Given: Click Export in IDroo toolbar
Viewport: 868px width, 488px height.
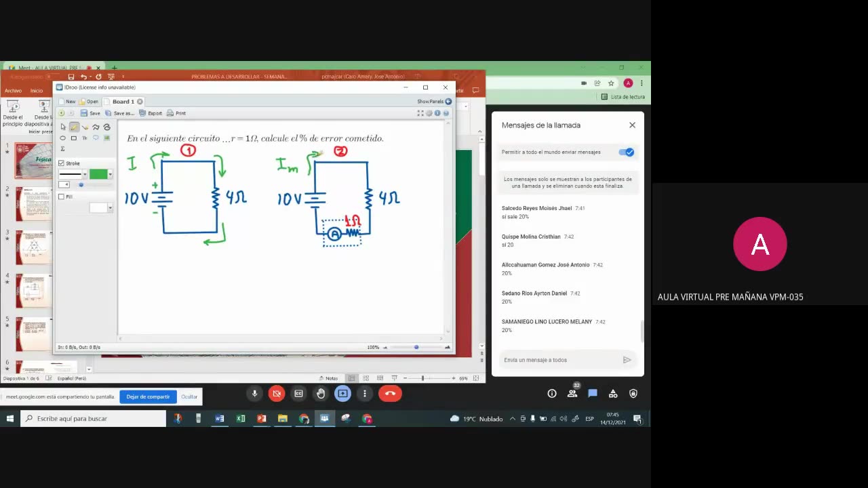Looking at the screenshot, I should click(x=151, y=113).
